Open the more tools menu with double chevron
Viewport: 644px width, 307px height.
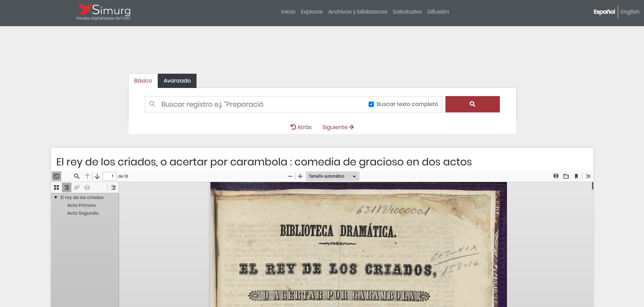[588, 176]
